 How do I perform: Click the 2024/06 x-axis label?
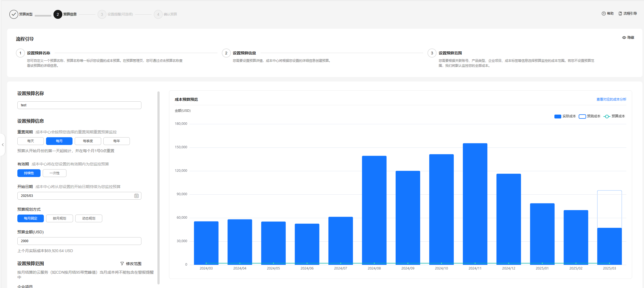(x=307, y=268)
